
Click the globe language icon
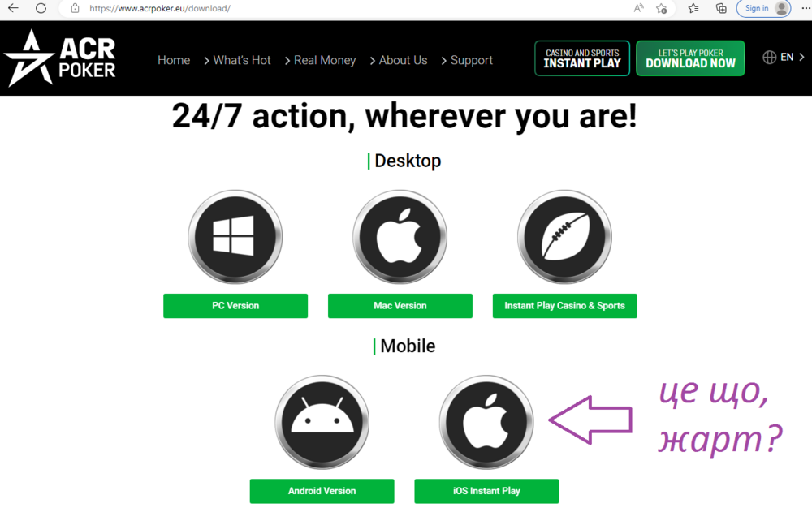770,57
